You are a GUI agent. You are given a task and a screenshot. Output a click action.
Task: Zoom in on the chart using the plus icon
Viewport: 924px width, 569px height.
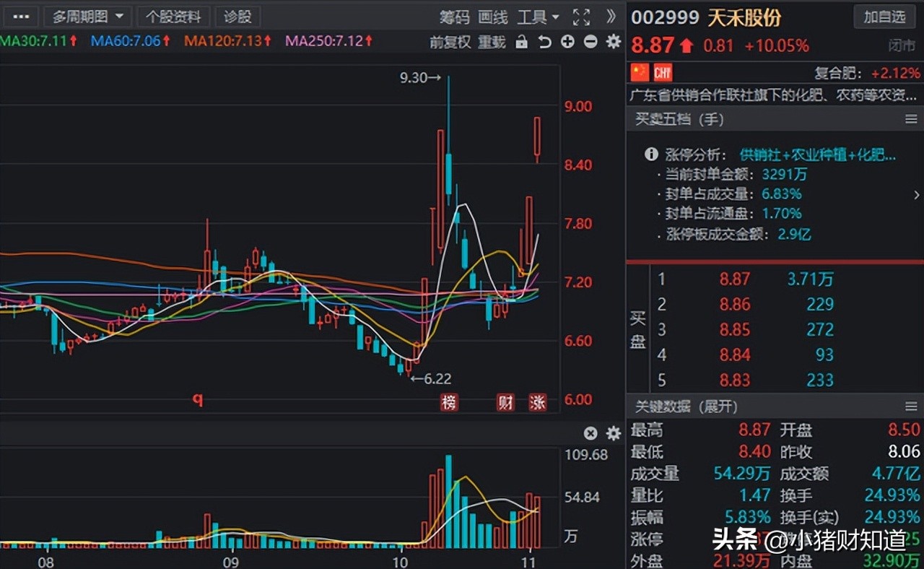click(567, 42)
